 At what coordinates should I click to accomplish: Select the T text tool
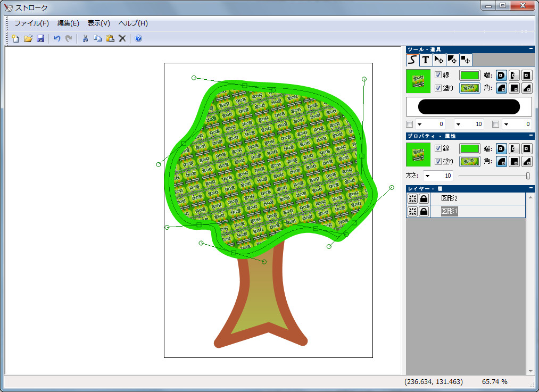[x=426, y=60]
